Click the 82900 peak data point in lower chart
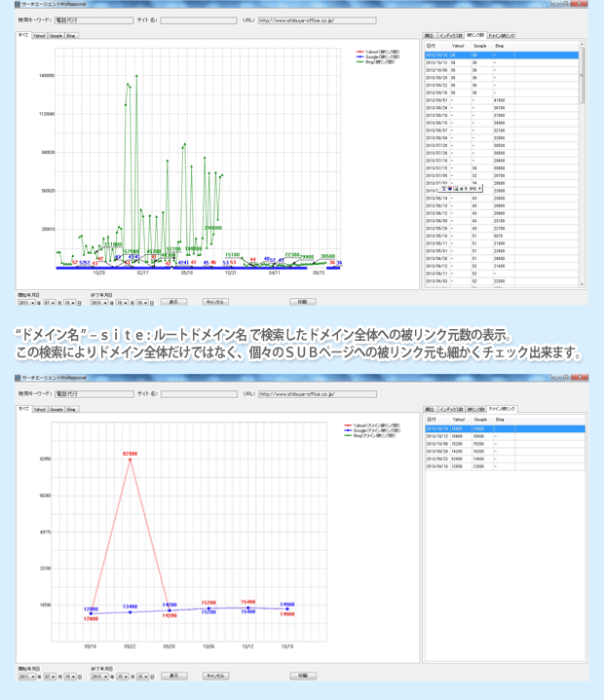 click(x=130, y=460)
